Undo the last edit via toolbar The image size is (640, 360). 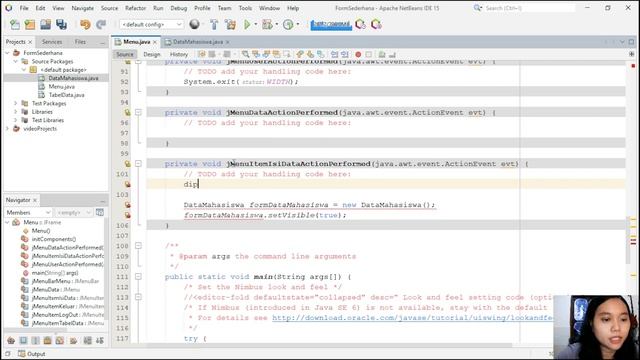tap(85, 24)
